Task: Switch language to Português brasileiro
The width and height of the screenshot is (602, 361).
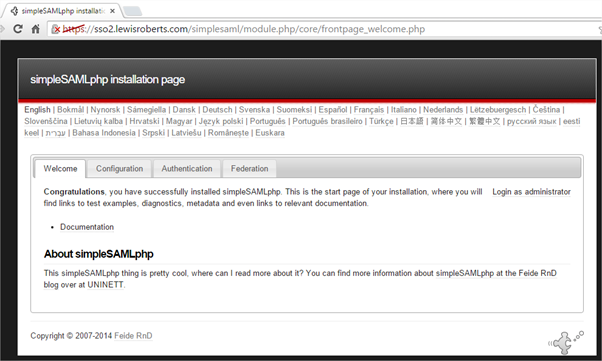Action: [x=327, y=121]
